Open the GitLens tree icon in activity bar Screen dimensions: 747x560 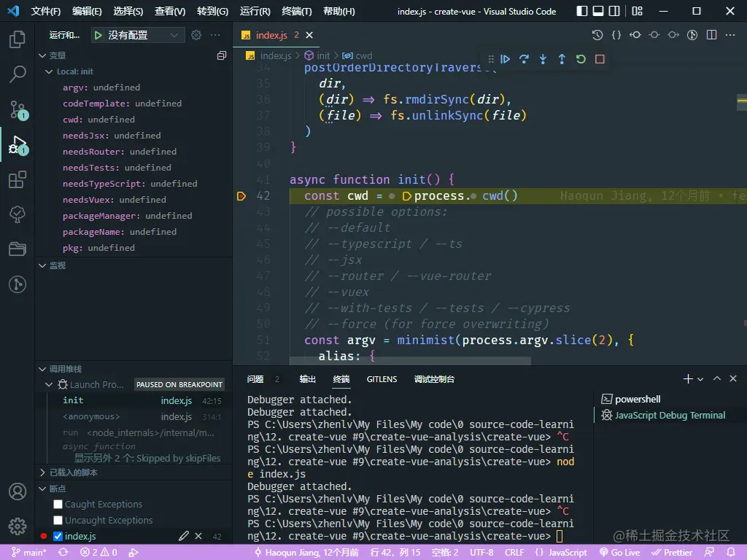point(18,214)
